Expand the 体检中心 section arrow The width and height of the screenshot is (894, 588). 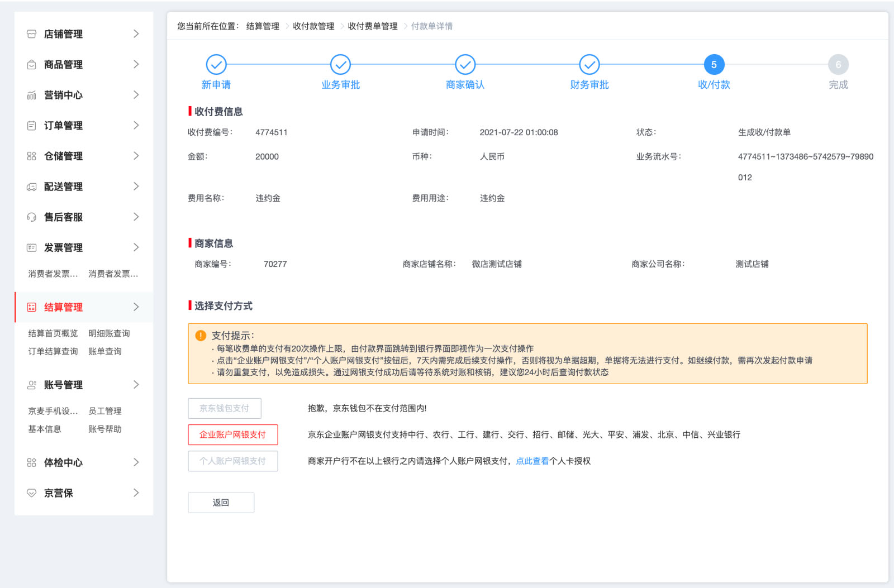point(136,462)
